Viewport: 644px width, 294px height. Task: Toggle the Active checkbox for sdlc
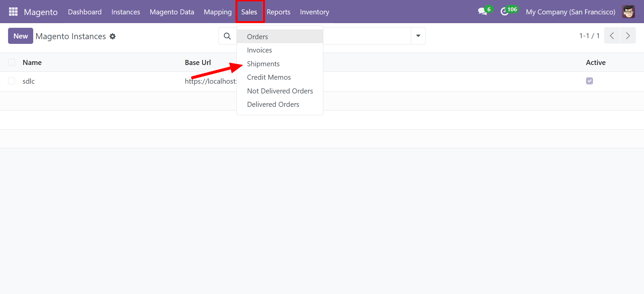pyautogui.click(x=589, y=81)
